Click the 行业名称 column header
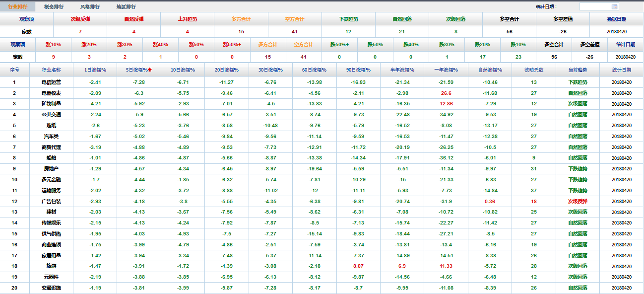 [x=51, y=70]
